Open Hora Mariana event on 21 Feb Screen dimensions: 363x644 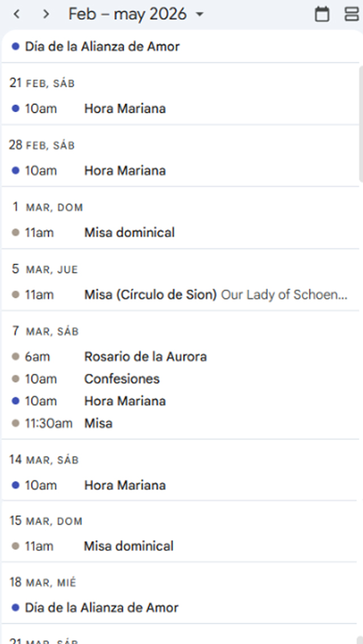tap(125, 108)
